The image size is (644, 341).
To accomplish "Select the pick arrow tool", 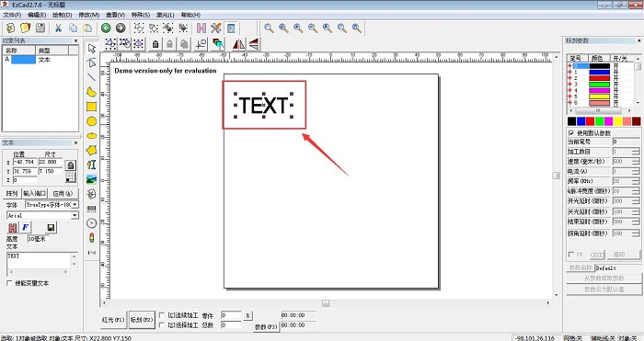I will pos(91,49).
